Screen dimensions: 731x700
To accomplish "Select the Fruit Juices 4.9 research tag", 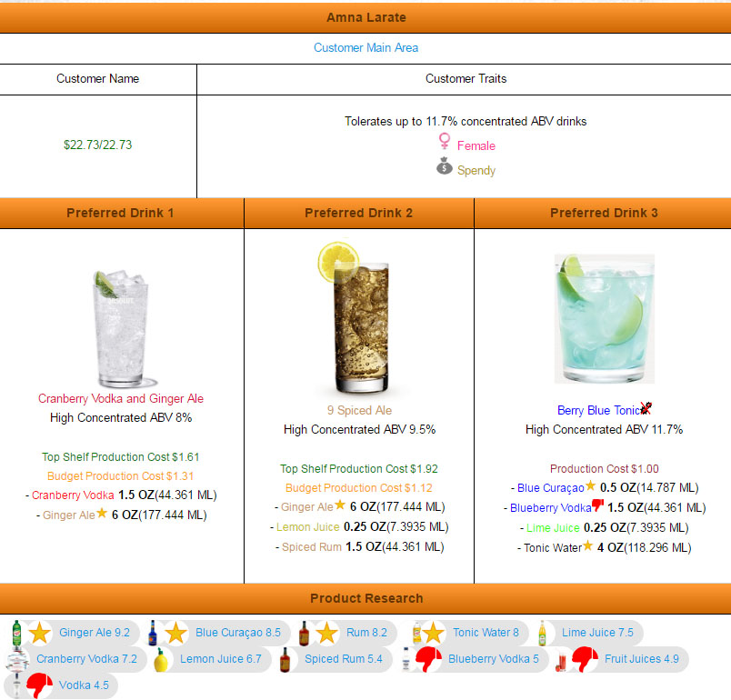I will [x=641, y=659].
